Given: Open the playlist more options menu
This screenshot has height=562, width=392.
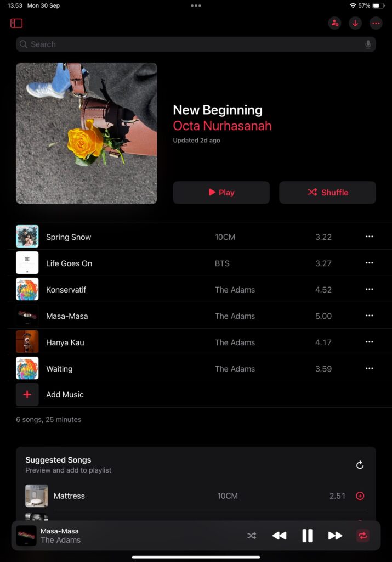Looking at the screenshot, I should click(x=376, y=23).
